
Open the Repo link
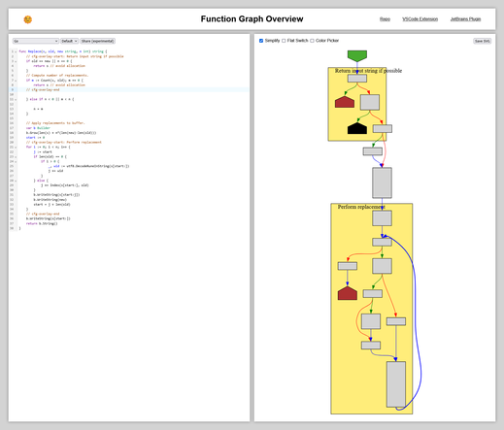tap(385, 19)
